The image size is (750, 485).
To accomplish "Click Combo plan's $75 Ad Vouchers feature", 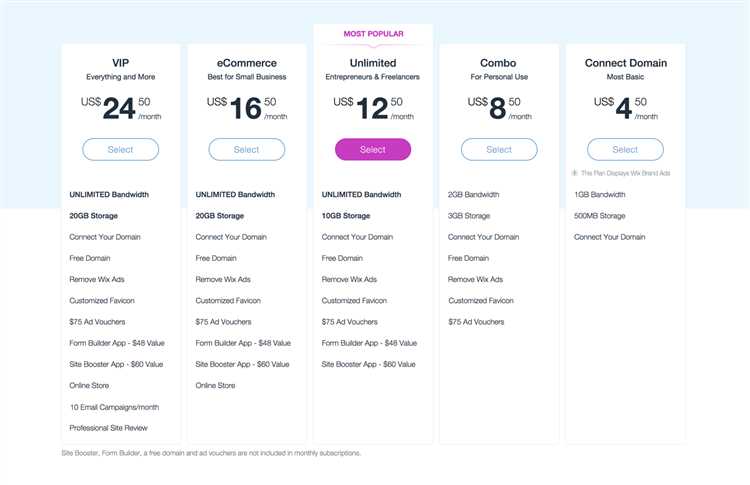I will [476, 322].
